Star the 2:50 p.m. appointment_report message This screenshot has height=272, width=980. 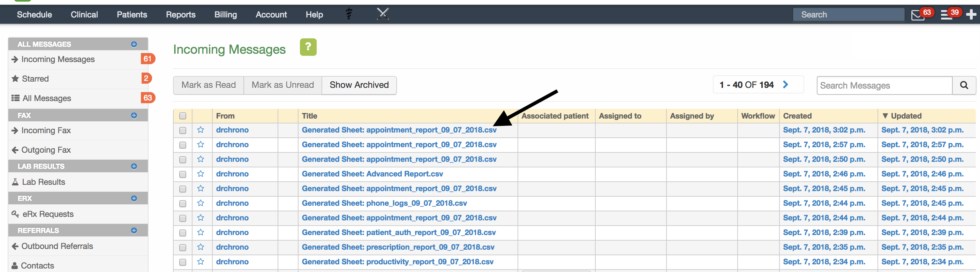[x=201, y=159]
